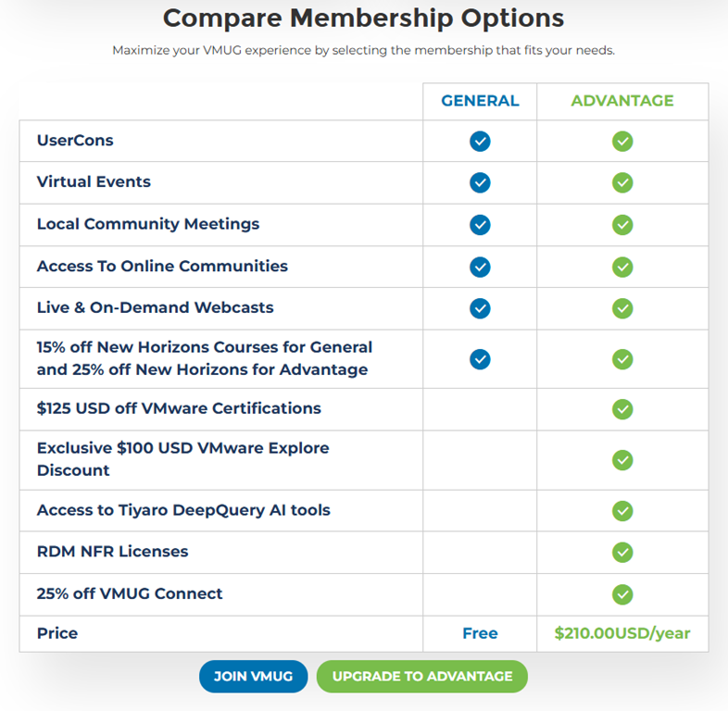Screen dimensions: 728x711
Task: Click the Free price under General
Action: point(480,633)
